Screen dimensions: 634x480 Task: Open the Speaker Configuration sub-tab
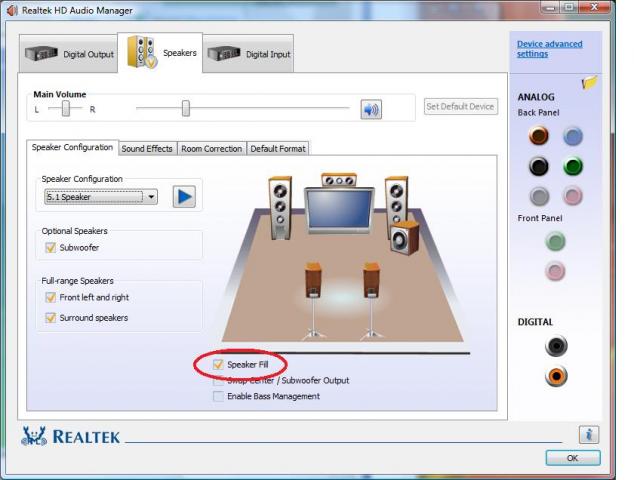tap(72, 147)
